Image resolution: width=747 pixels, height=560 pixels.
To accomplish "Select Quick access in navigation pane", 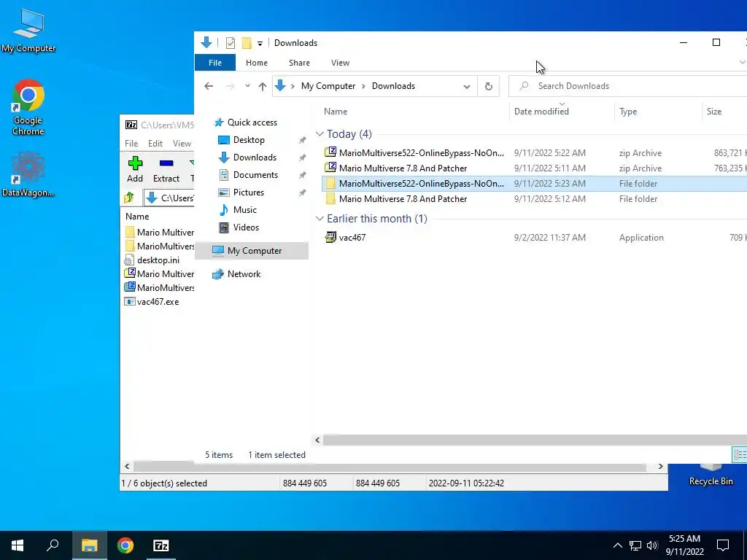I will pos(245,122).
